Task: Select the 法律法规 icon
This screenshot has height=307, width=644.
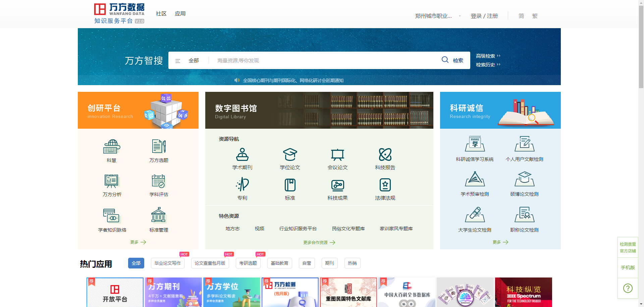Action: [385, 185]
